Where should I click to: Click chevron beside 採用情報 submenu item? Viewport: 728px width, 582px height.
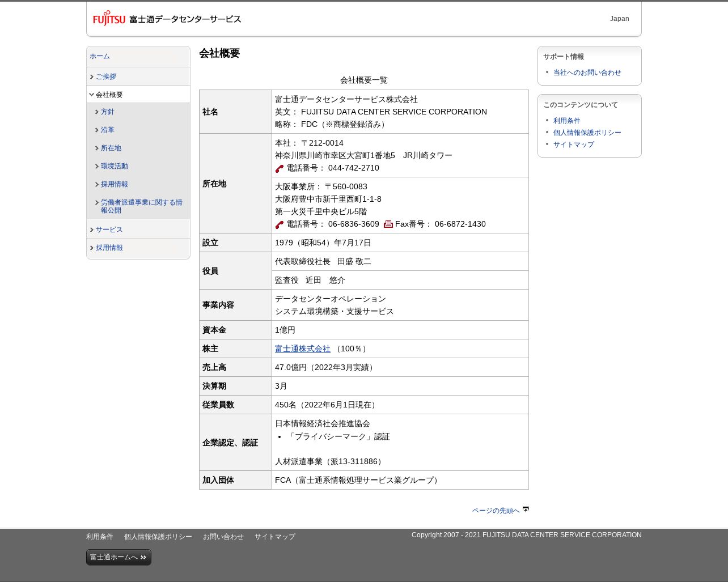tap(97, 185)
